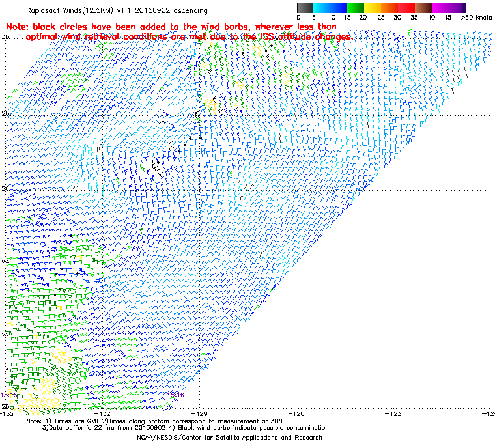Click the gray 0-5 knots legend segment
This screenshot has height=448, width=495.
tap(305, 8)
